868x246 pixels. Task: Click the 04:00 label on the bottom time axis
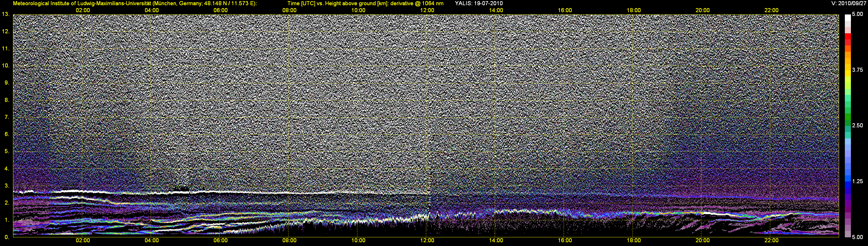pos(152,241)
